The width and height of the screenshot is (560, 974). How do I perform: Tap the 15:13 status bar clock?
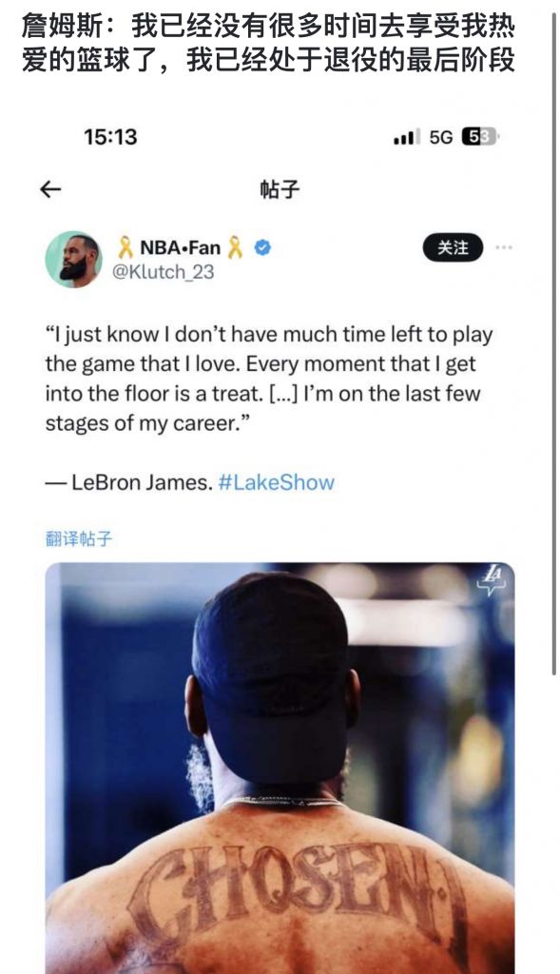point(110,137)
